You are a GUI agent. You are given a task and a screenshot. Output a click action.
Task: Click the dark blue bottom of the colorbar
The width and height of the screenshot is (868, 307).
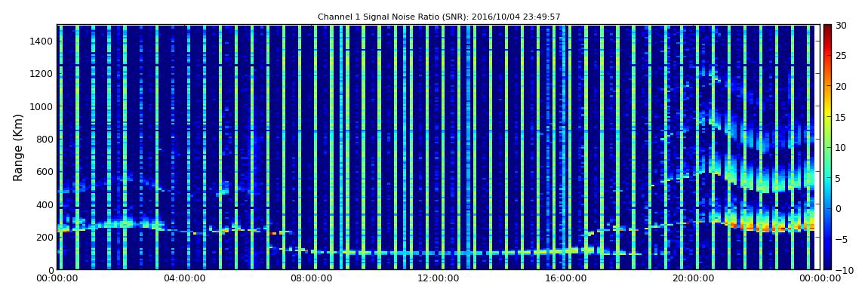tap(827, 265)
